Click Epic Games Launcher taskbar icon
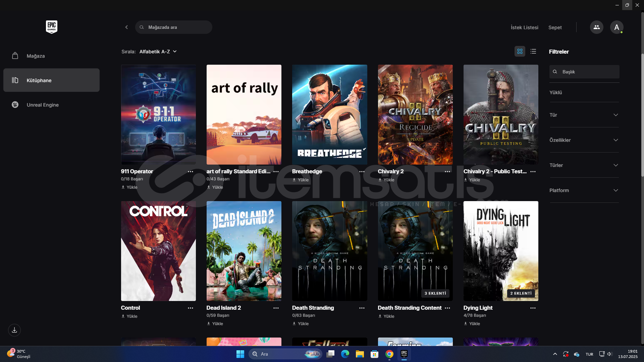This screenshot has height=362, width=644. point(404,354)
